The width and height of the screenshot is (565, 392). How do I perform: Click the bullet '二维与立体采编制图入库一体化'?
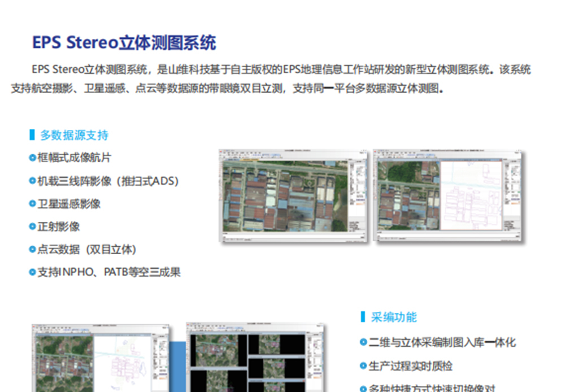(x=442, y=342)
